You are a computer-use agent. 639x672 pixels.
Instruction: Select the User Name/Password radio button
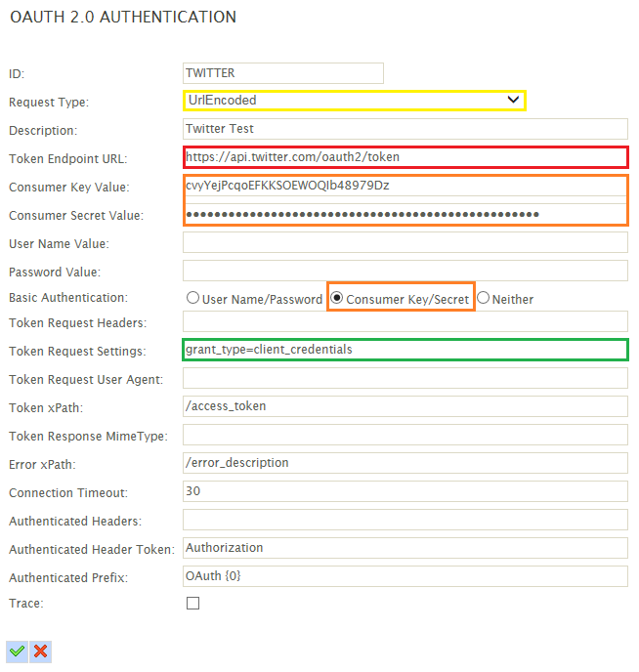192,298
